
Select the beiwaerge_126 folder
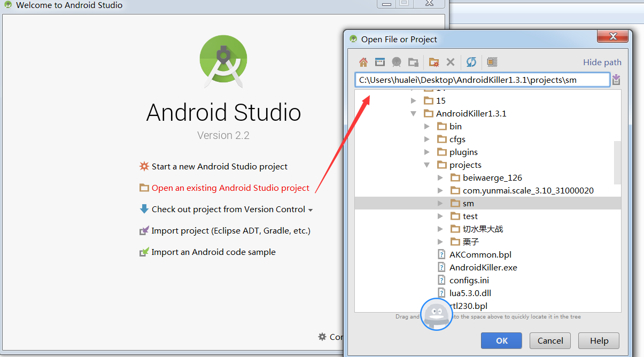(x=492, y=177)
